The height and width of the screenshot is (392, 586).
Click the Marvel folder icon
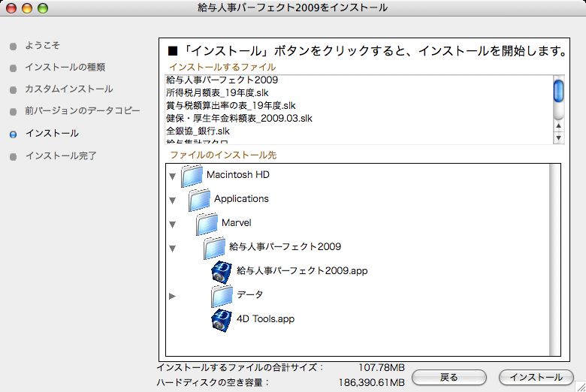coord(207,224)
